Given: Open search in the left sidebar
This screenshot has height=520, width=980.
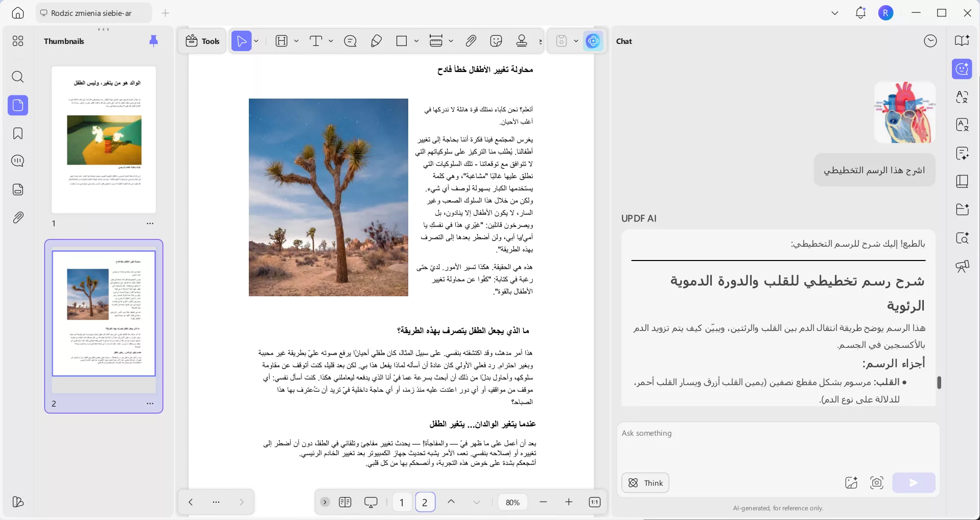Looking at the screenshot, I should 18,77.
